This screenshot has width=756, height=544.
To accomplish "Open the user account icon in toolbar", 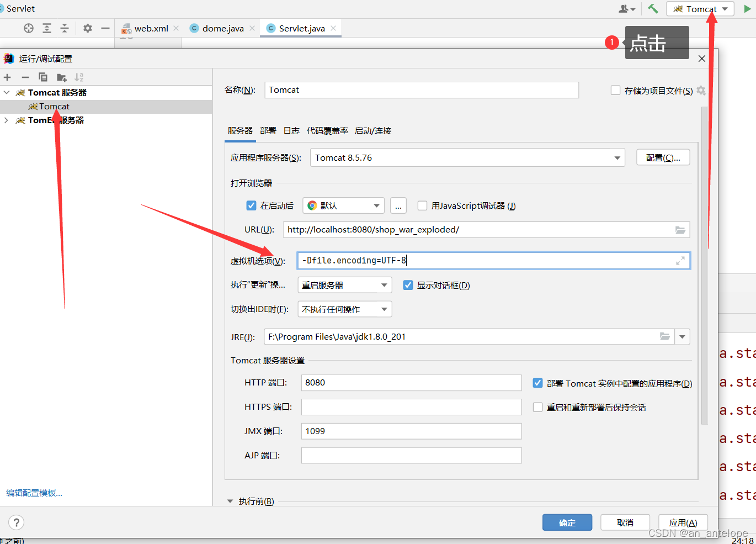I will (626, 9).
